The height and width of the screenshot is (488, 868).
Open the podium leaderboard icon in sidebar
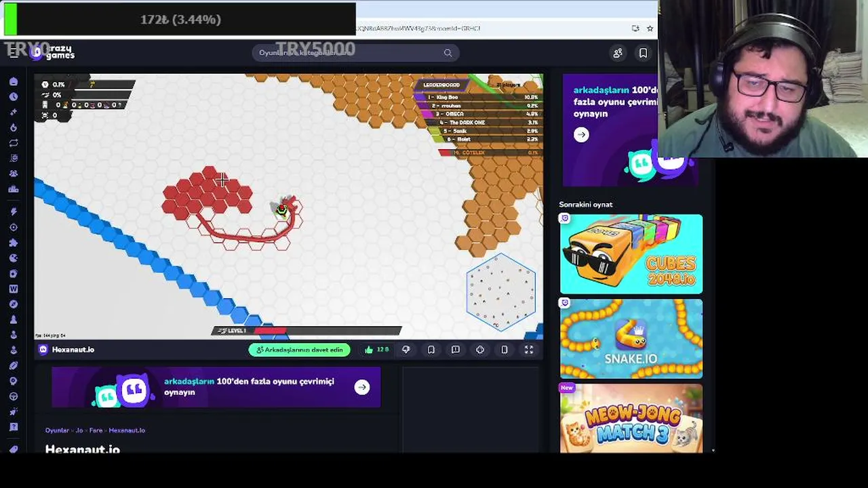click(14, 190)
